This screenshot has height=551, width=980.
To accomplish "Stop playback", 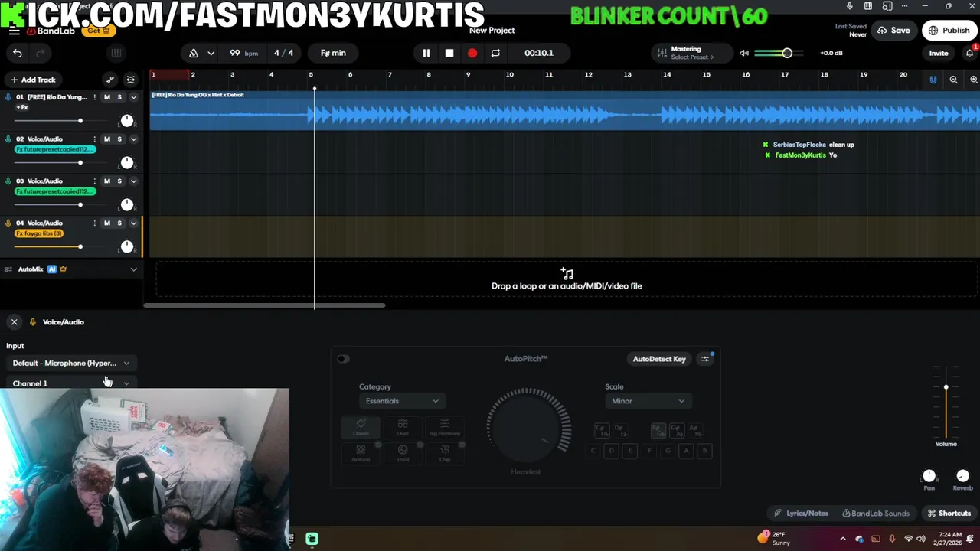I will click(x=449, y=53).
